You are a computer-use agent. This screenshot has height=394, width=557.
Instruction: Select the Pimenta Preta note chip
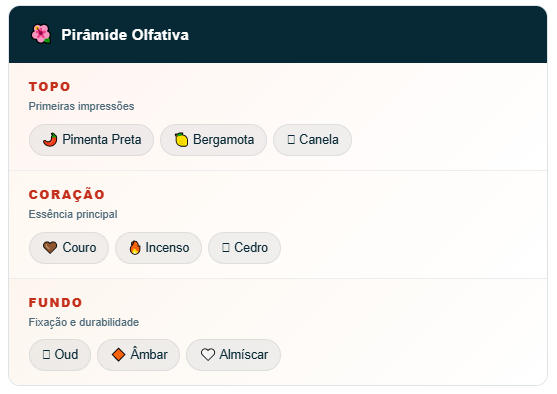91,140
